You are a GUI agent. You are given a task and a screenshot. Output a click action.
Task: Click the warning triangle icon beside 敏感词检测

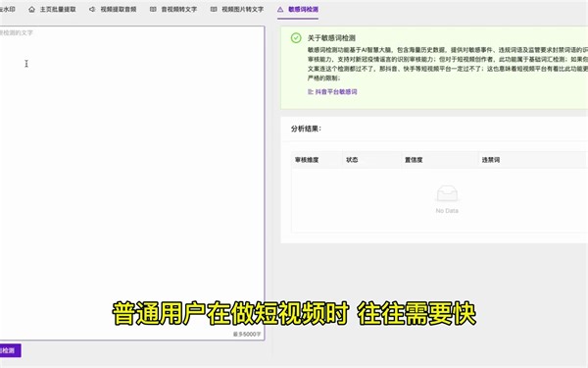pyautogui.click(x=280, y=10)
